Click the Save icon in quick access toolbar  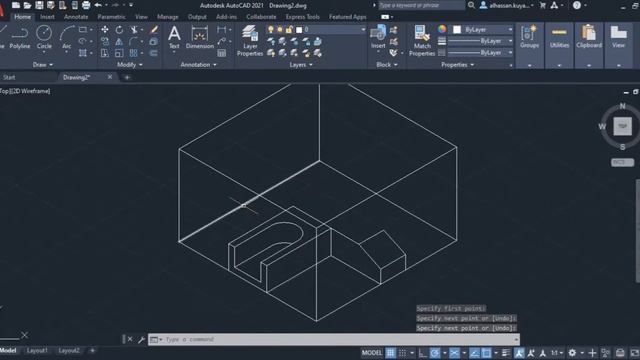tap(39, 5)
